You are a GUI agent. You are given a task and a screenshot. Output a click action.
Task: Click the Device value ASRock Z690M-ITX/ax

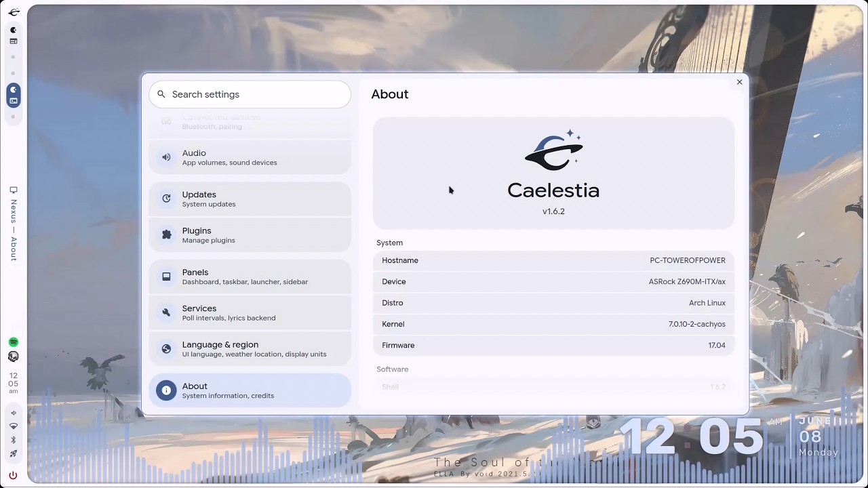pyautogui.click(x=686, y=281)
